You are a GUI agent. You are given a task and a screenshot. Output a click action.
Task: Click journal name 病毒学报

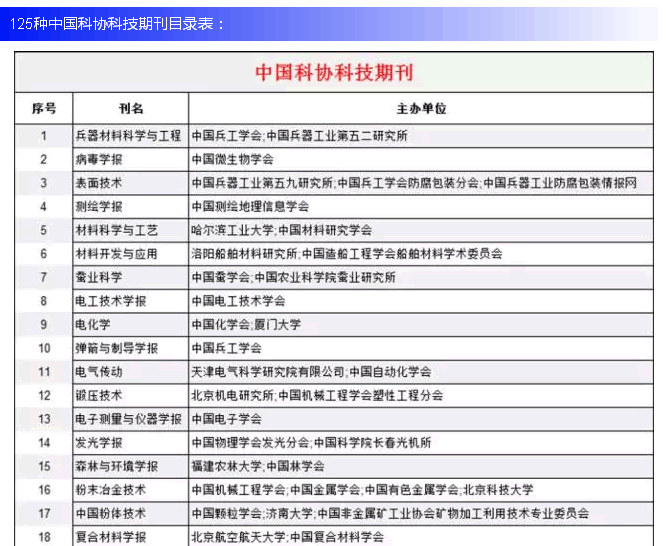pos(99,160)
